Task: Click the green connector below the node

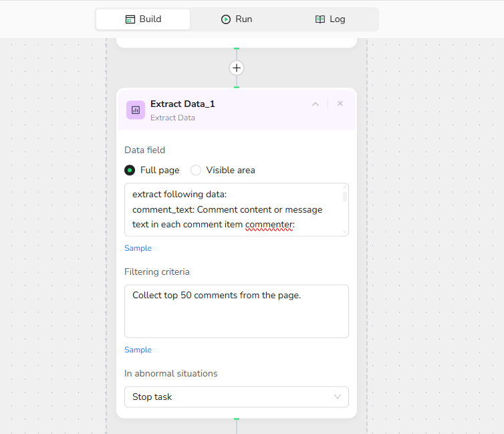Action: [237, 419]
